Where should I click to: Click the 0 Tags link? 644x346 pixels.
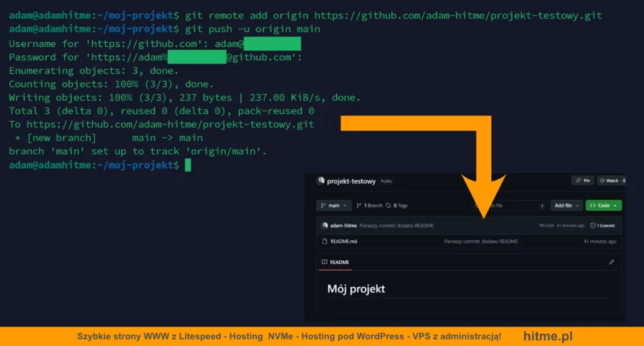397,206
